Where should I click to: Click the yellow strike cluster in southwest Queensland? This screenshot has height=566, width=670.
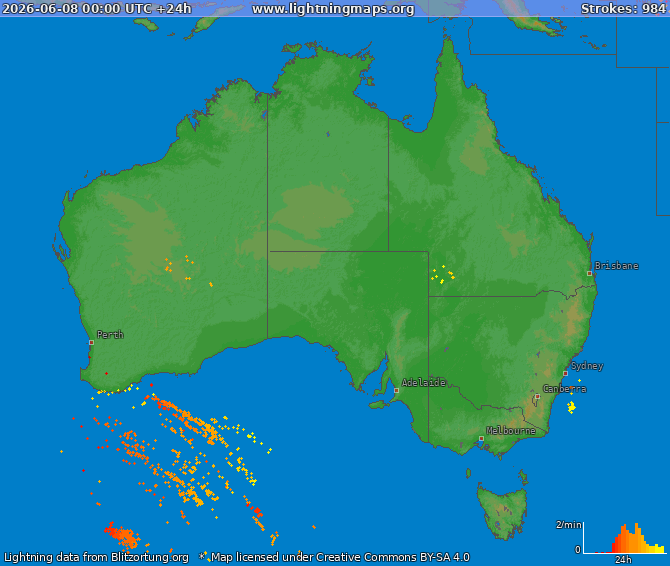(443, 274)
